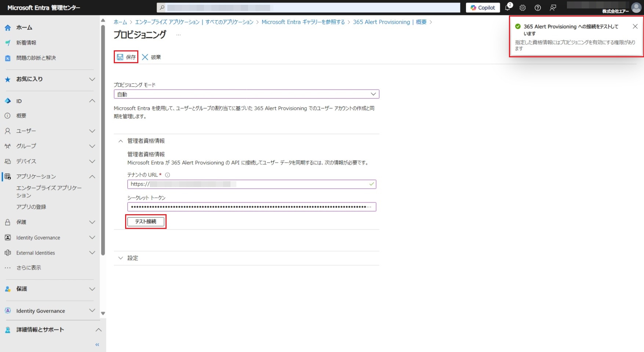Image resolution: width=644 pixels, height=352 pixels.
Task: Discard changes with 破棄 button
Action: (x=151, y=57)
